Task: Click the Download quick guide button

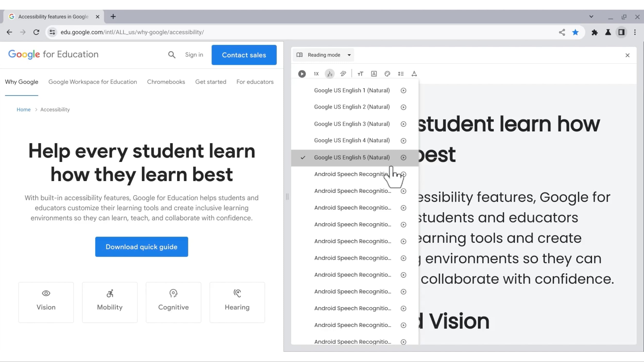Action: coord(141,246)
